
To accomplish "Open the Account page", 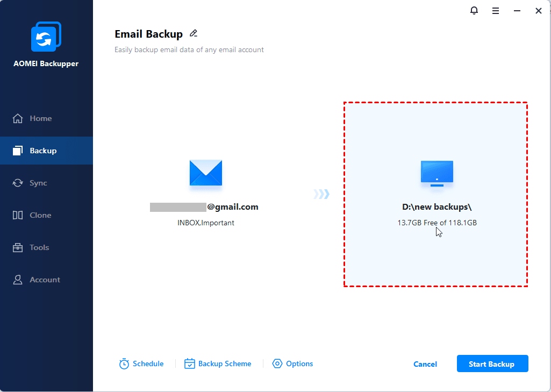I will [45, 280].
